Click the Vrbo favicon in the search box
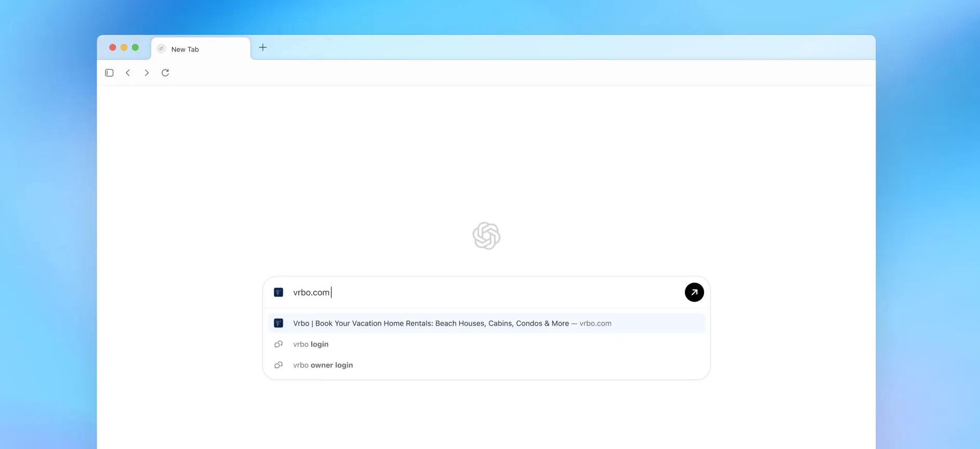Image resolution: width=980 pixels, height=449 pixels. click(279, 292)
